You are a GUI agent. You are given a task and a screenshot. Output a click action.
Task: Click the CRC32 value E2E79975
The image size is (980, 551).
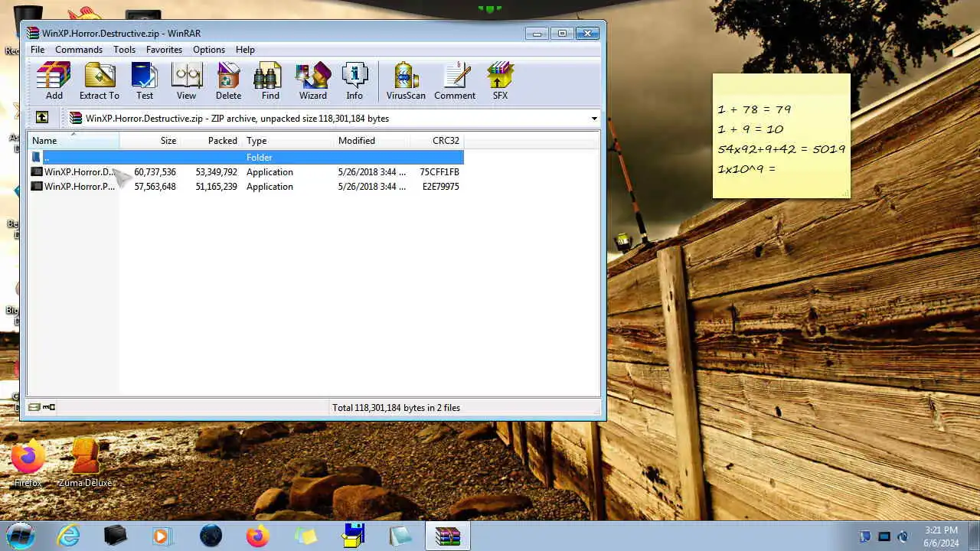pos(441,187)
